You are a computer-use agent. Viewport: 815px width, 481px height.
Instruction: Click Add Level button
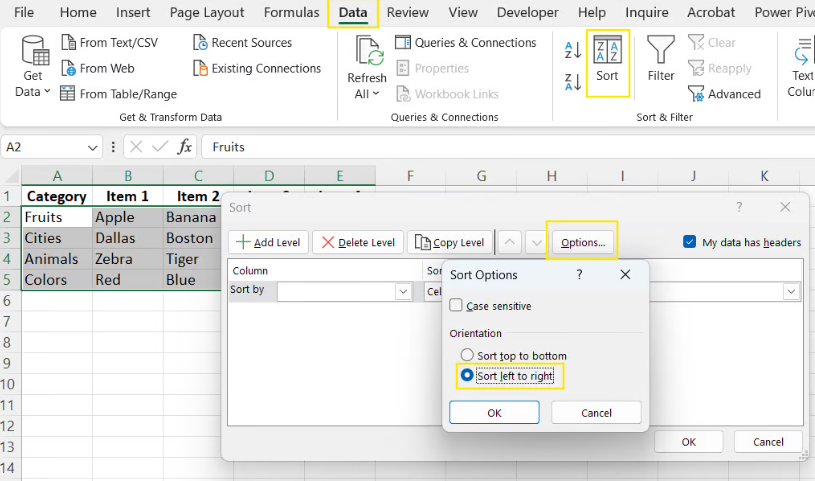point(269,242)
